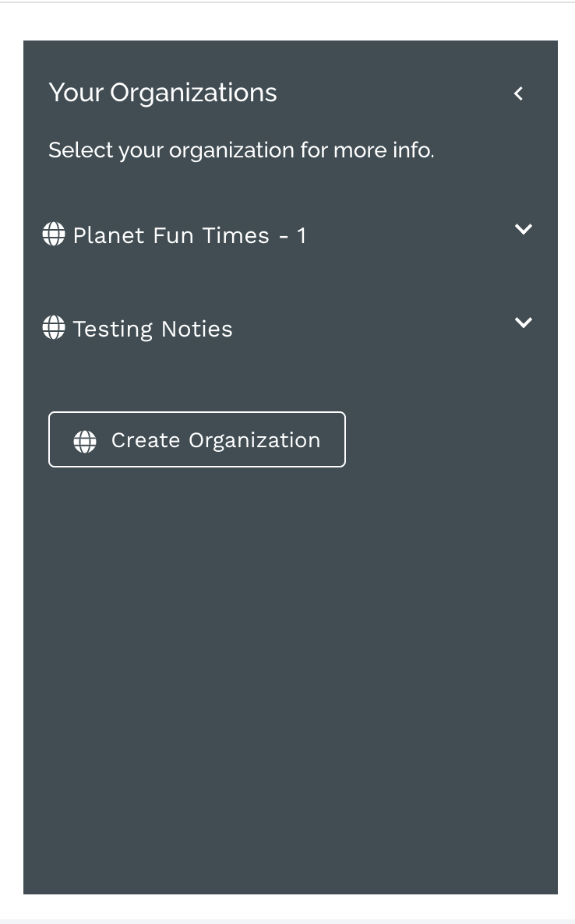
Task: Click the globe icon beside Testing Noties
Action: click(x=54, y=328)
